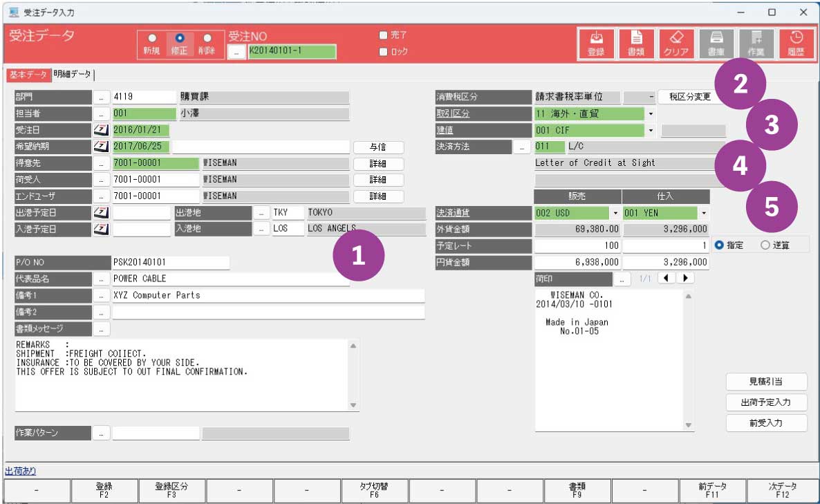
Task: Click lookup button next to 作業パターン
Action: [x=102, y=433]
